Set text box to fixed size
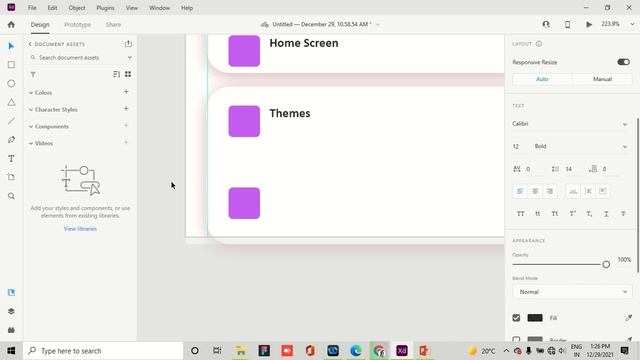This screenshot has width=640, height=360. [x=602, y=191]
